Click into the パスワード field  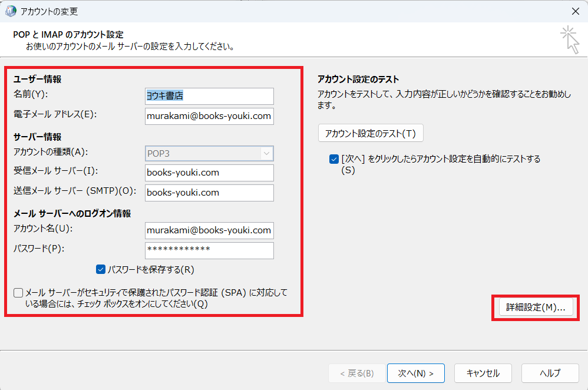[x=209, y=250]
